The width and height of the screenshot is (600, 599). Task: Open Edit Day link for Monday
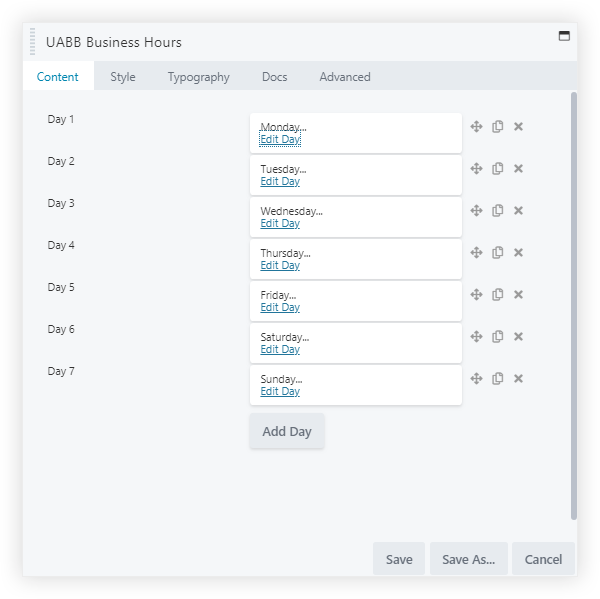tap(280, 140)
